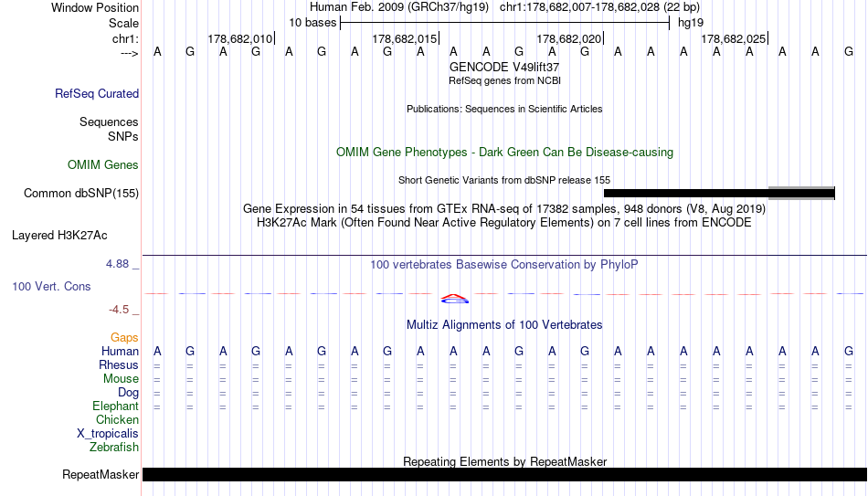Click the Mouse species label
The height and width of the screenshot is (496, 868).
tap(121, 379)
